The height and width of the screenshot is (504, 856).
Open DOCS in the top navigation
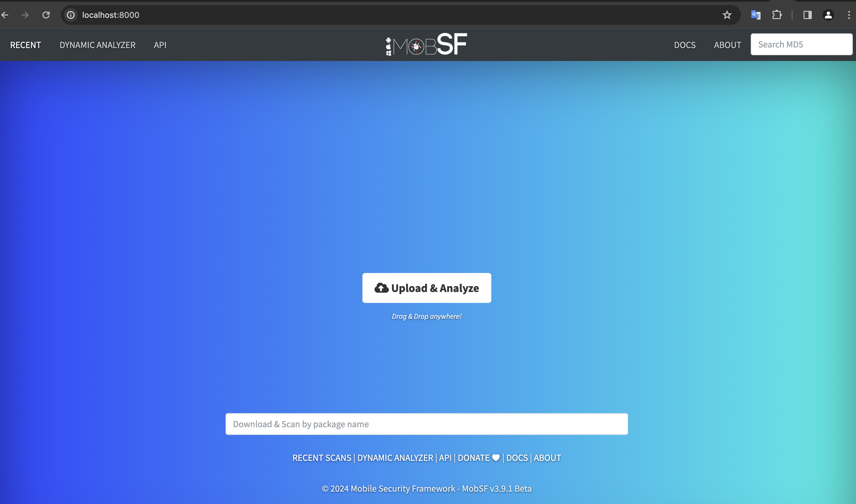coord(685,45)
